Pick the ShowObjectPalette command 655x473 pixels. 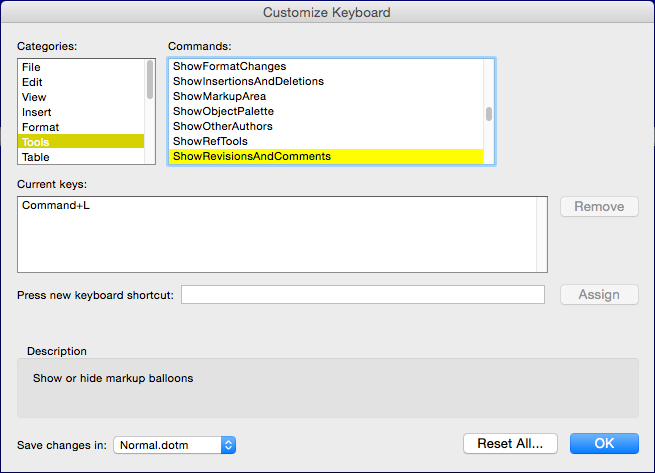click(326, 111)
